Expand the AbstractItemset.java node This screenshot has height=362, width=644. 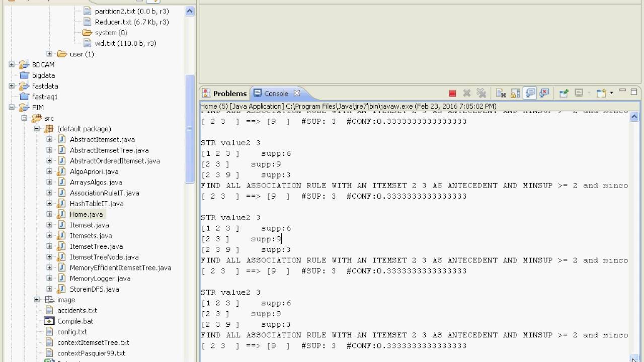coord(49,139)
